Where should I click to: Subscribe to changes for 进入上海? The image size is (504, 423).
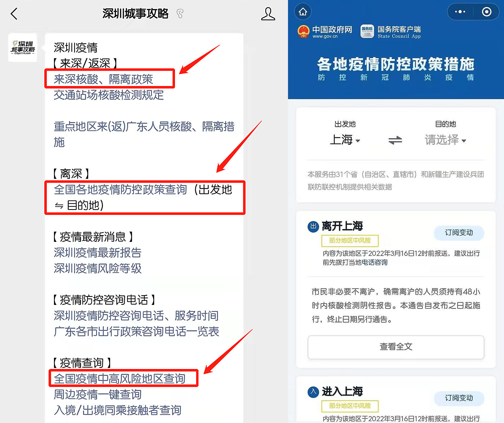pyautogui.click(x=459, y=398)
